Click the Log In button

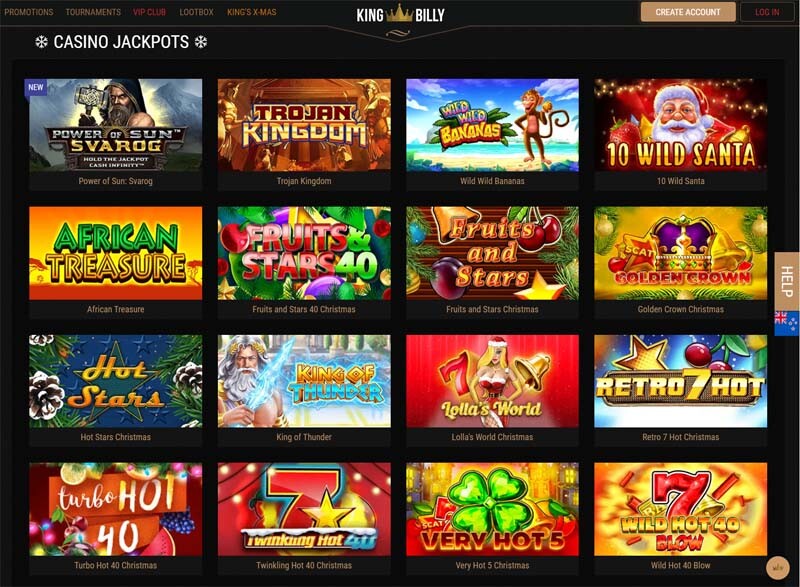767,12
